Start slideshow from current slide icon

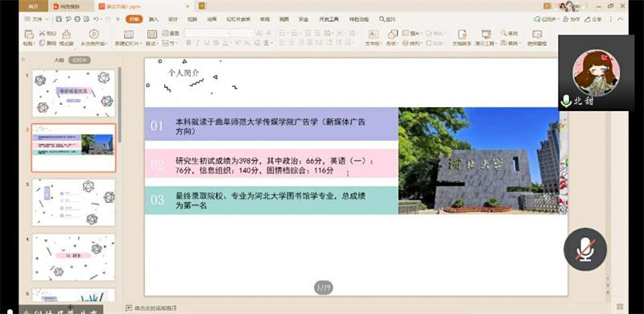93,34
